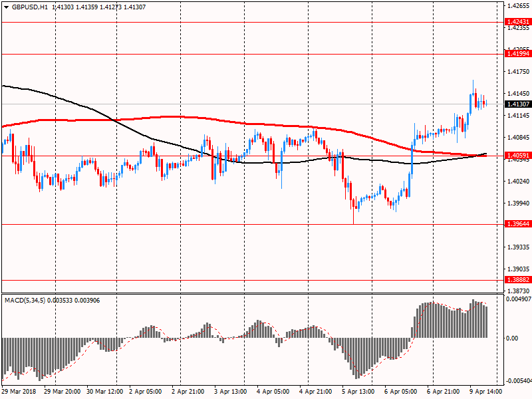Select the 1.42431 red price level label
Screen dimensions: 532x399
point(518,22)
